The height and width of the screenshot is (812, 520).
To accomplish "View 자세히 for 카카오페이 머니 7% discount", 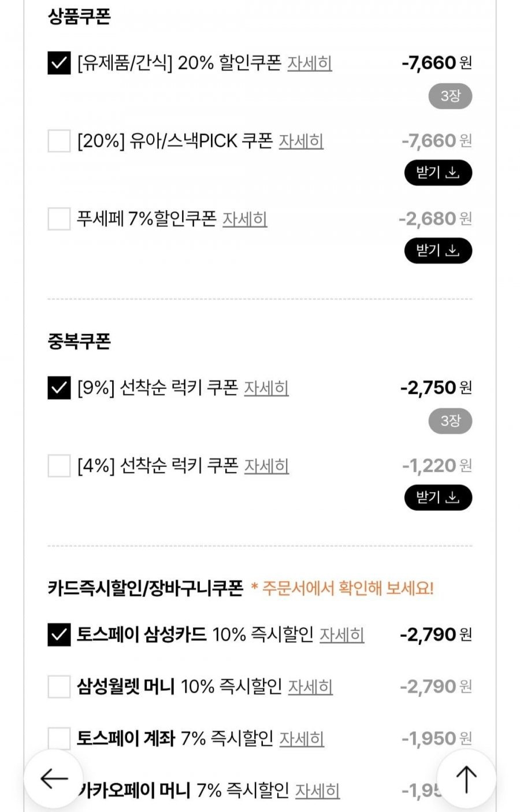I will pyautogui.click(x=317, y=790).
